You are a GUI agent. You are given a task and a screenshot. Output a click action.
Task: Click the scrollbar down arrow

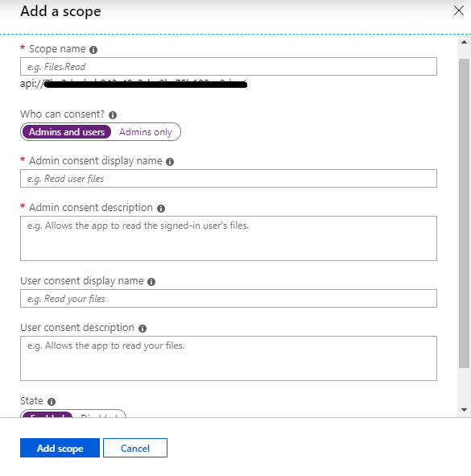tap(464, 410)
